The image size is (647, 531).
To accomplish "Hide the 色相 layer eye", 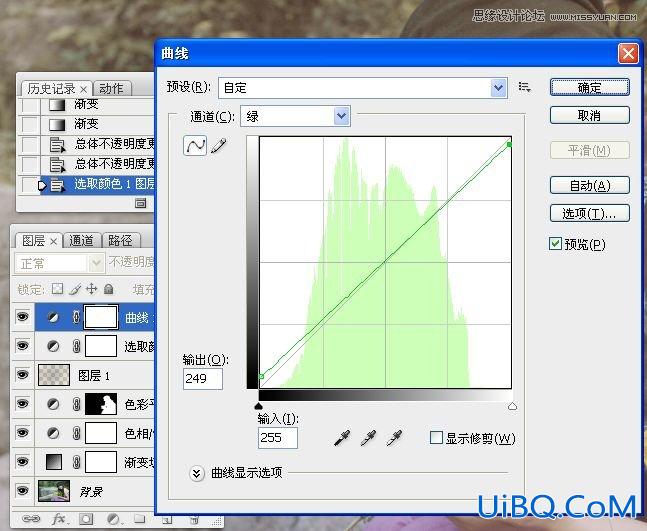I will 22,432.
